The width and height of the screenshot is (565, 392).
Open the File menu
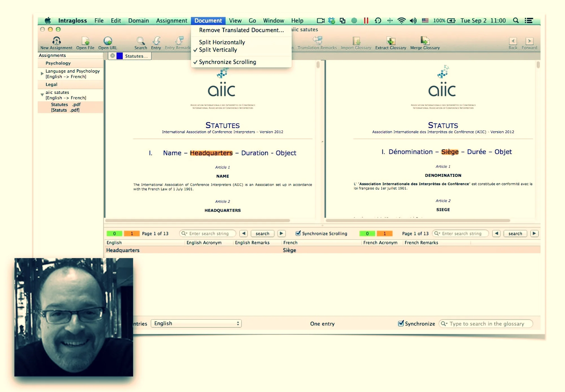coord(99,21)
